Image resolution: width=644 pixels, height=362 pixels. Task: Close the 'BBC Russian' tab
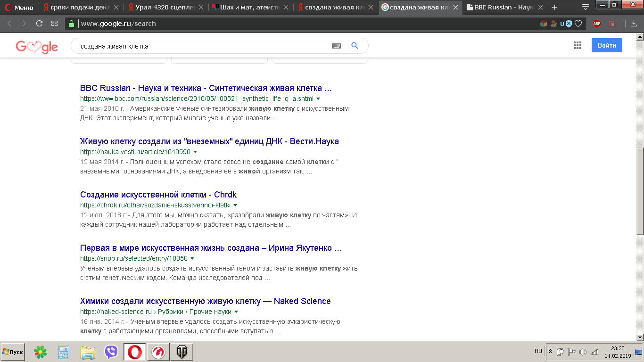tap(541, 8)
